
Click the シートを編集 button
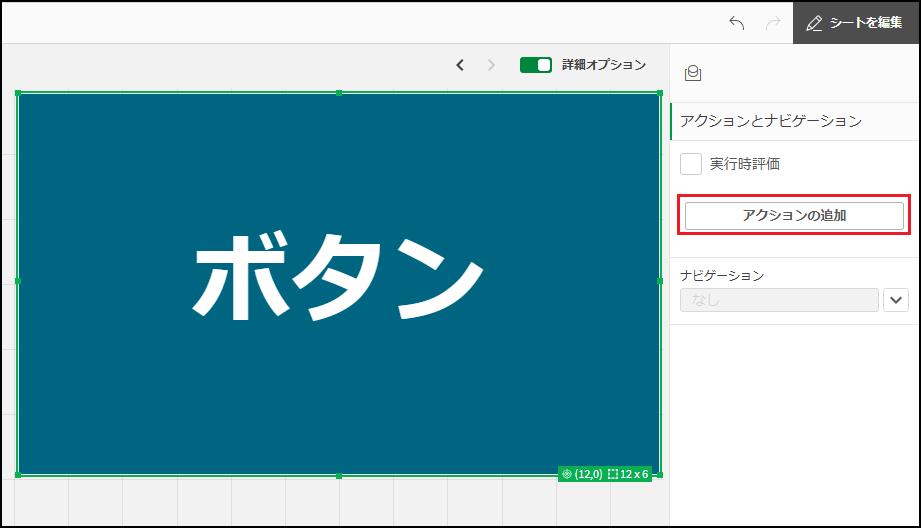click(856, 23)
